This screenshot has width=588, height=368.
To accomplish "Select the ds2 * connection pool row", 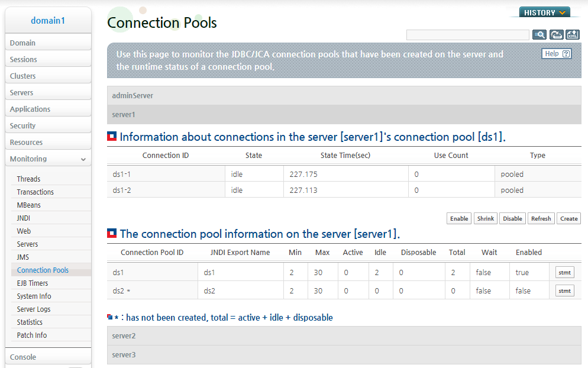I will point(344,290).
